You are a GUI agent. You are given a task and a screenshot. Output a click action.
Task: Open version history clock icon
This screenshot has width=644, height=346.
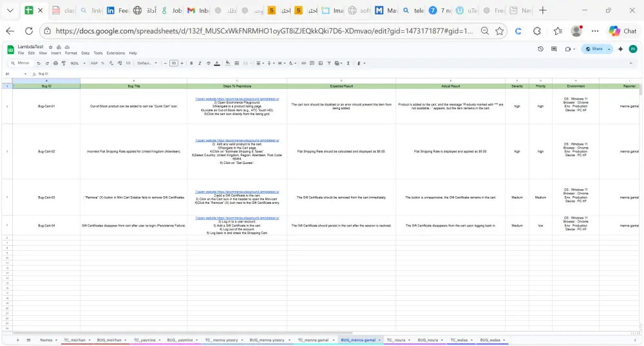[x=540, y=49]
